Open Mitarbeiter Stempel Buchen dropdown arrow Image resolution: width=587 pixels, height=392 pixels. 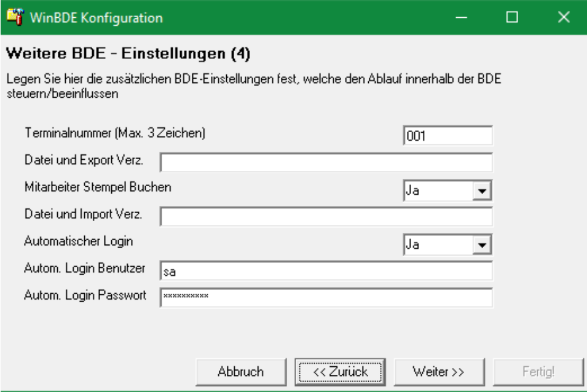click(x=479, y=190)
